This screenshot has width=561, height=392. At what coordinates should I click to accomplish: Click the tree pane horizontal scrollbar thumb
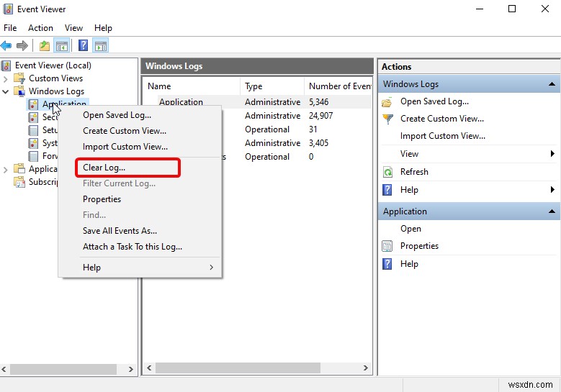(x=63, y=369)
